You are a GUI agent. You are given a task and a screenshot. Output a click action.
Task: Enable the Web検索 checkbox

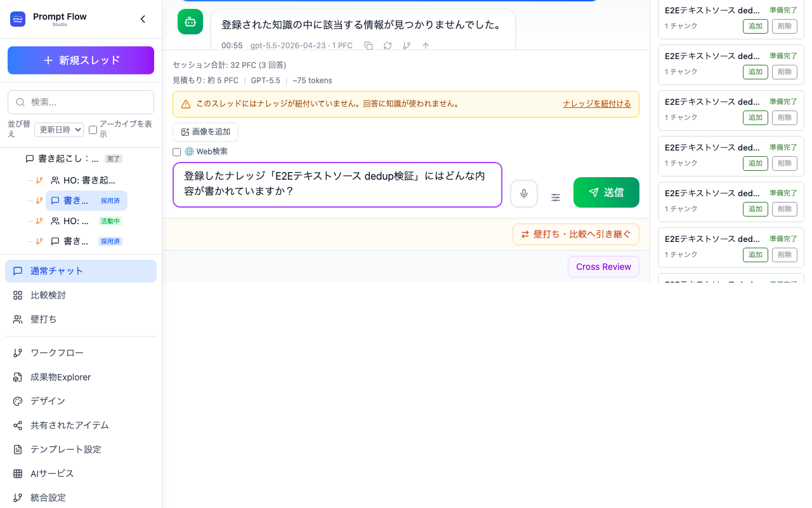(177, 152)
